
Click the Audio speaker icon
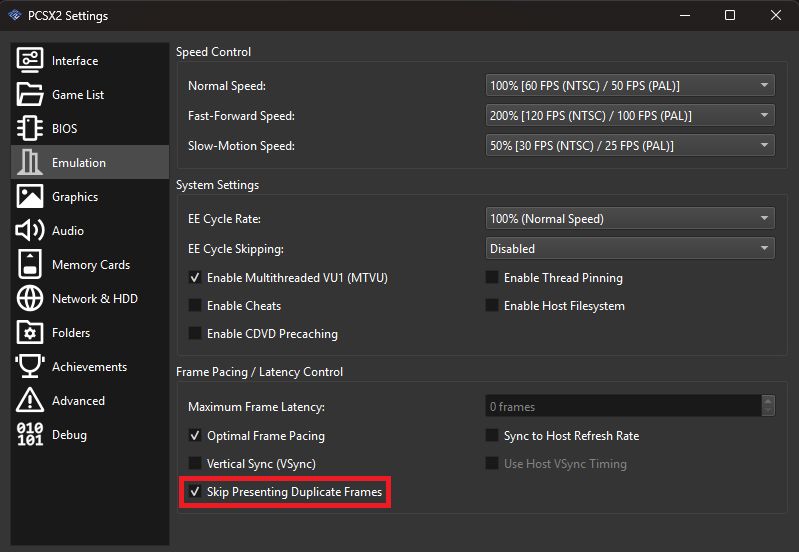[30, 230]
